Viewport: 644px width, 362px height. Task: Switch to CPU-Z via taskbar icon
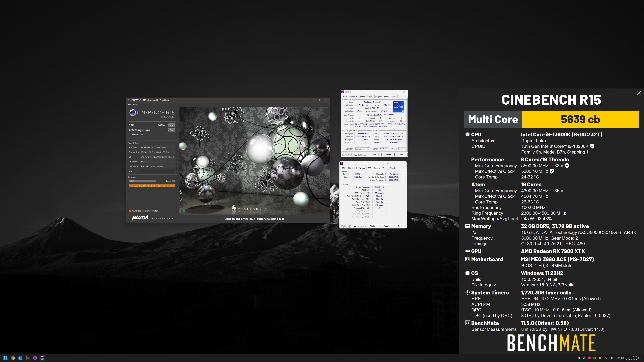[x=35, y=358]
